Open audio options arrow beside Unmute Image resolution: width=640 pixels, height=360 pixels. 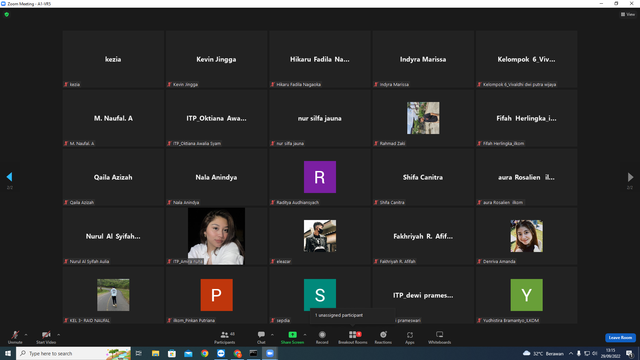[x=26, y=335]
